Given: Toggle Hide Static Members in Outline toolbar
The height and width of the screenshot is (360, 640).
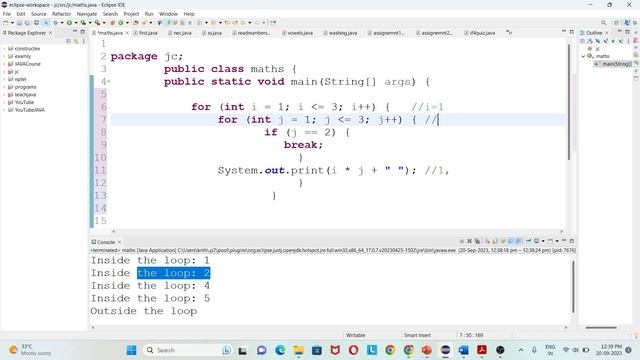Looking at the screenshot, I should (605, 41).
